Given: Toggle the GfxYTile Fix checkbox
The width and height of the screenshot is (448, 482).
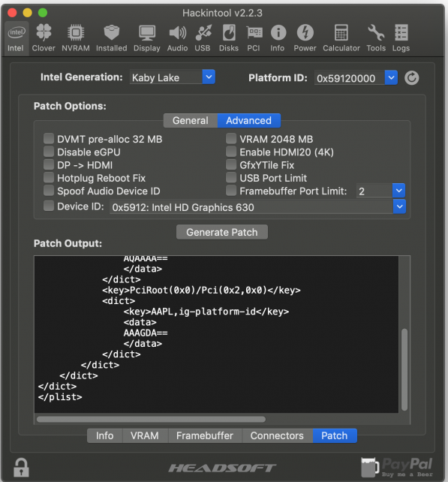Looking at the screenshot, I should [x=231, y=164].
